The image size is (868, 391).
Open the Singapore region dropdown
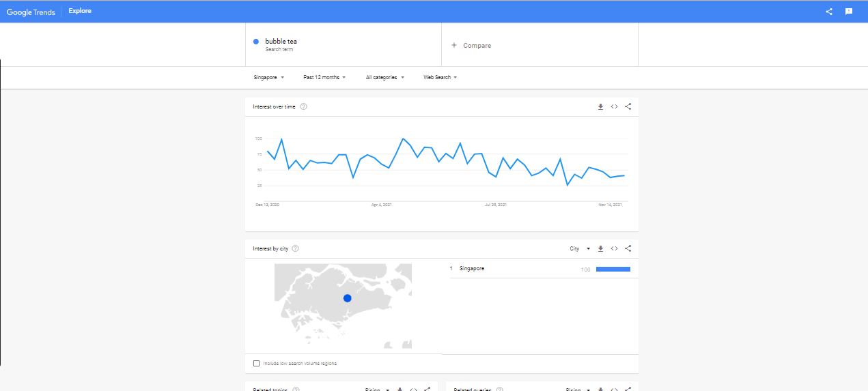click(x=269, y=78)
